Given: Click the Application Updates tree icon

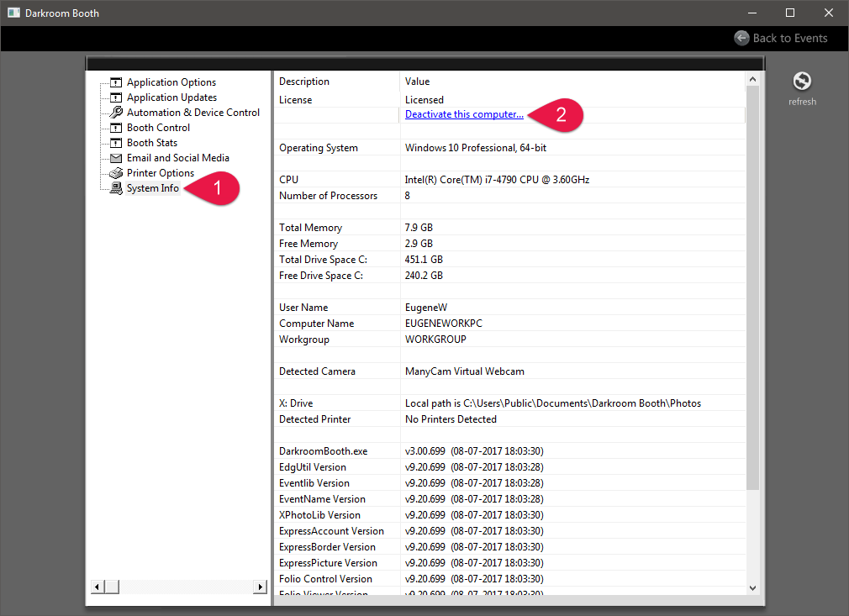Looking at the screenshot, I should pos(116,97).
